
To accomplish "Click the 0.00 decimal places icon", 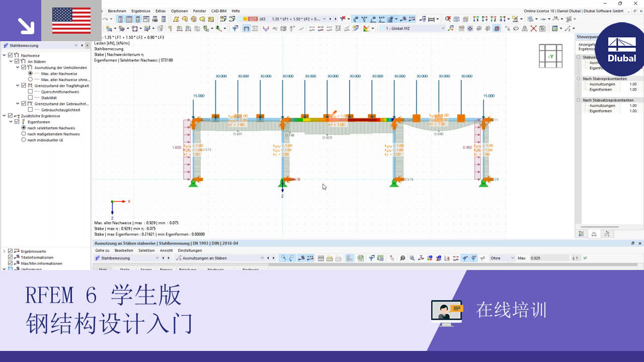I will point(380,258).
